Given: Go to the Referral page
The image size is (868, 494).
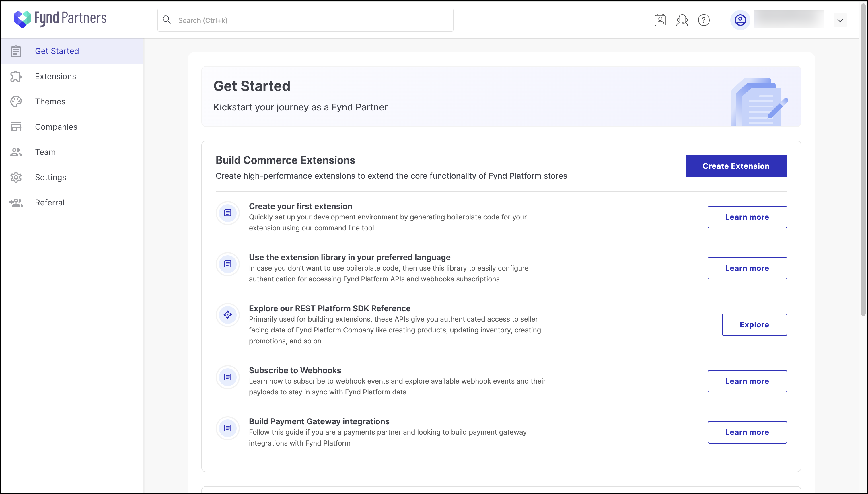Looking at the screenshot, I should pos(72,203).
